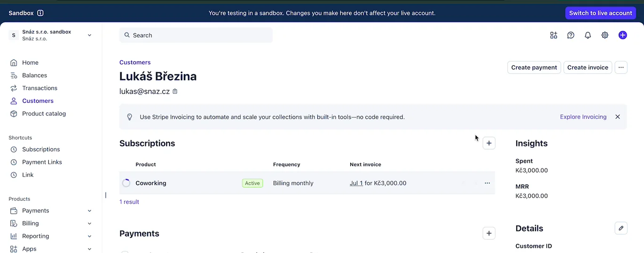This screenshot has width=644, height=253.
Task: Open the help icon in top bar
Action: click(x=571, y=35)
